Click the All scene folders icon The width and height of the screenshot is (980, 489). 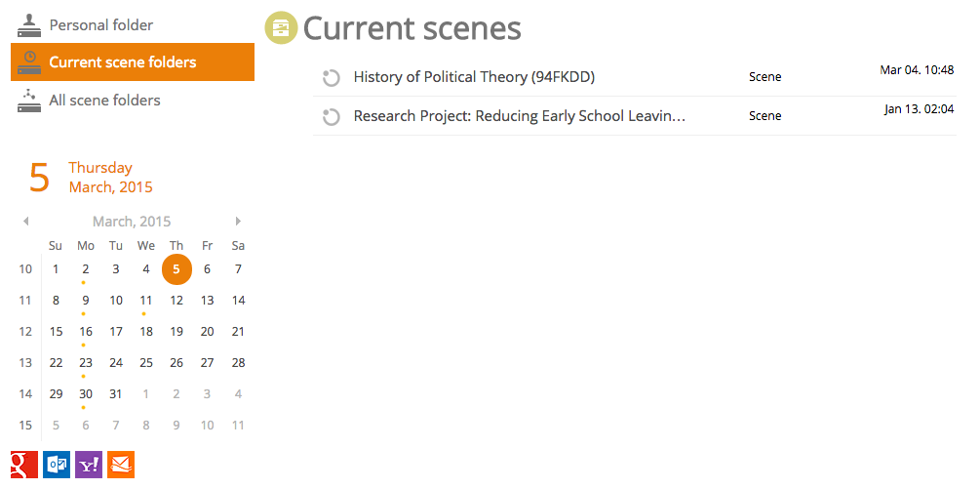(x=28, y=101)
